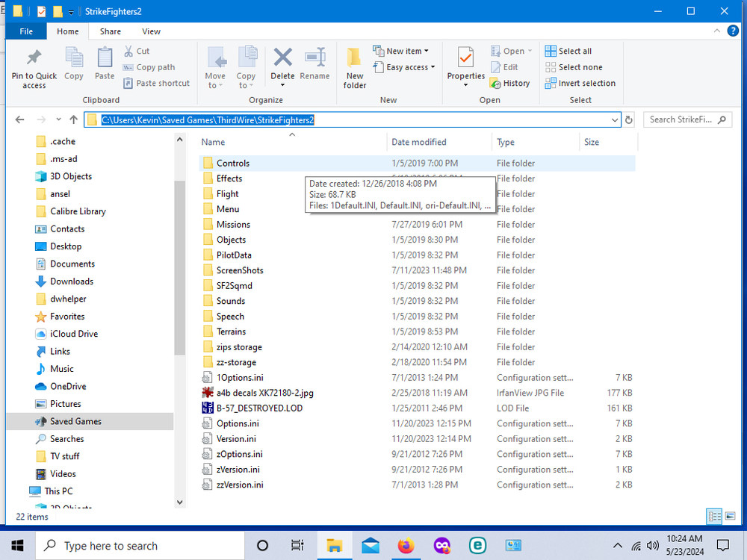Click the refresh icon beside address bar
The height and width of the screenshot is (560, 747).
pos(629,120)
